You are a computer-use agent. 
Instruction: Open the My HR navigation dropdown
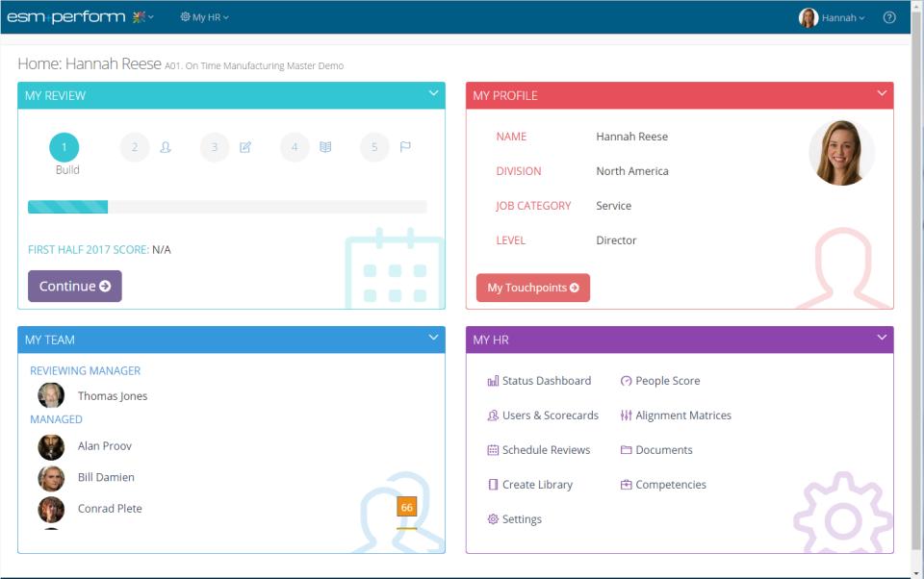click(204, 16)
